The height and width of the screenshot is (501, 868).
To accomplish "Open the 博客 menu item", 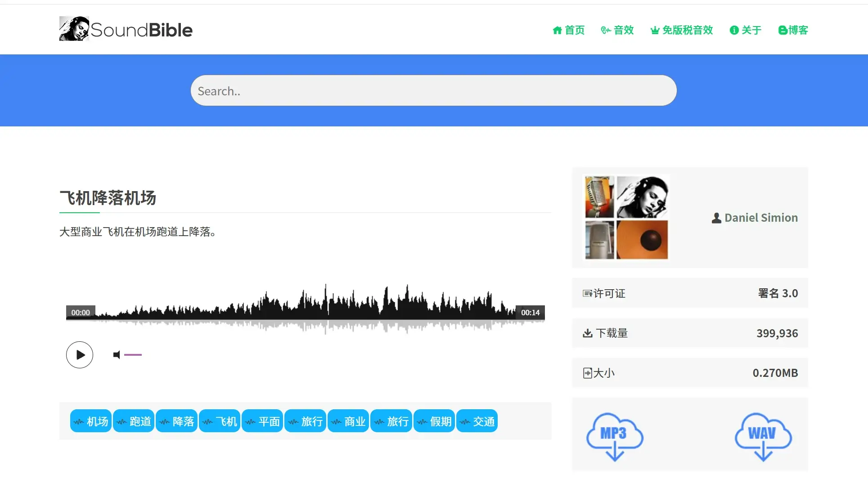I will 798,30.
